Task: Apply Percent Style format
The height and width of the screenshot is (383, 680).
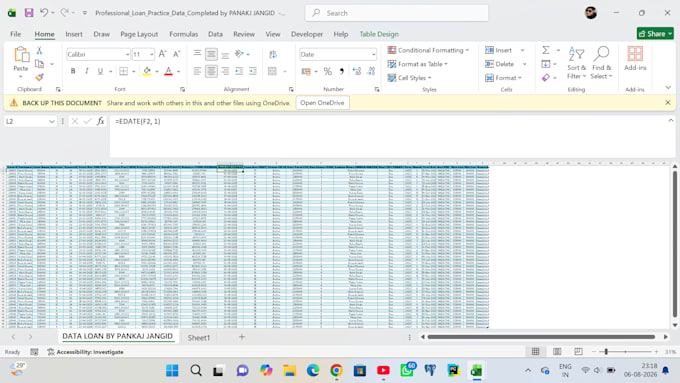Action: pos(328,71)
